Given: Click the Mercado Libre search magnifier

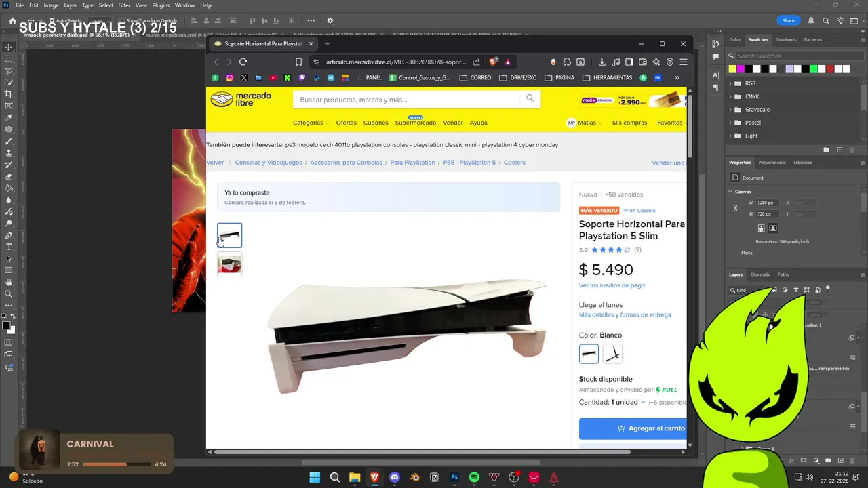Looking at the screenshot, I should (x=530, y=99).
